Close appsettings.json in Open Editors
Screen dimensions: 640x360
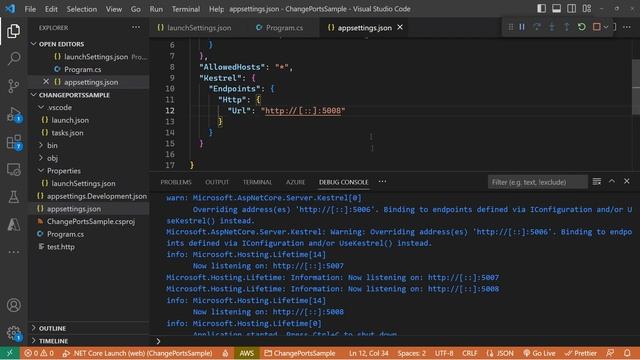[46, 82]
